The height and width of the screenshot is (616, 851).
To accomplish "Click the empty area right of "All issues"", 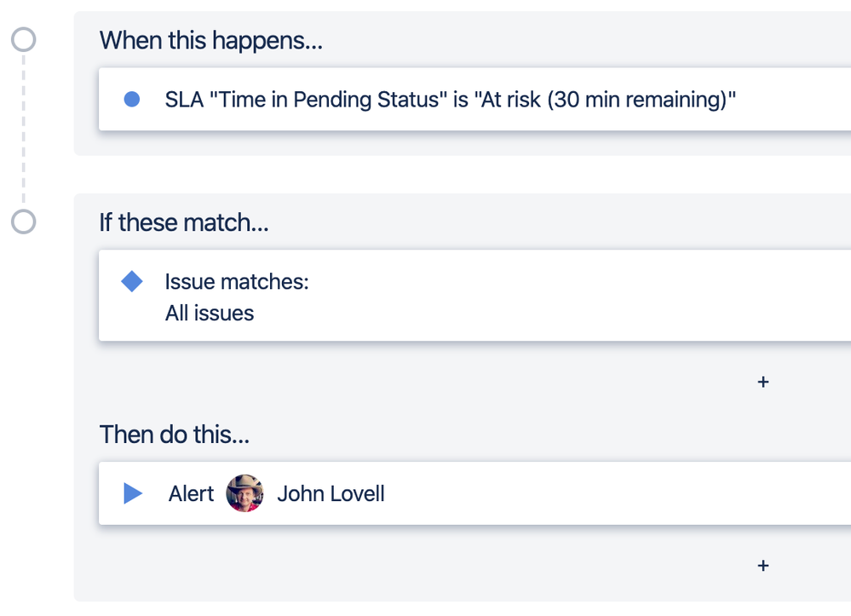I will point(554,314).
